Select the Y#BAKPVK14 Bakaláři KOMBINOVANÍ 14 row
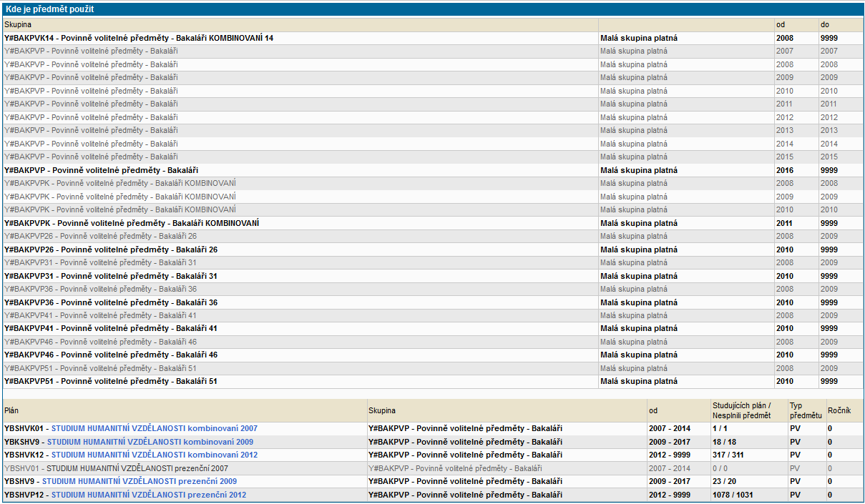The image size is (865, 504). click(x=139, y=38)
